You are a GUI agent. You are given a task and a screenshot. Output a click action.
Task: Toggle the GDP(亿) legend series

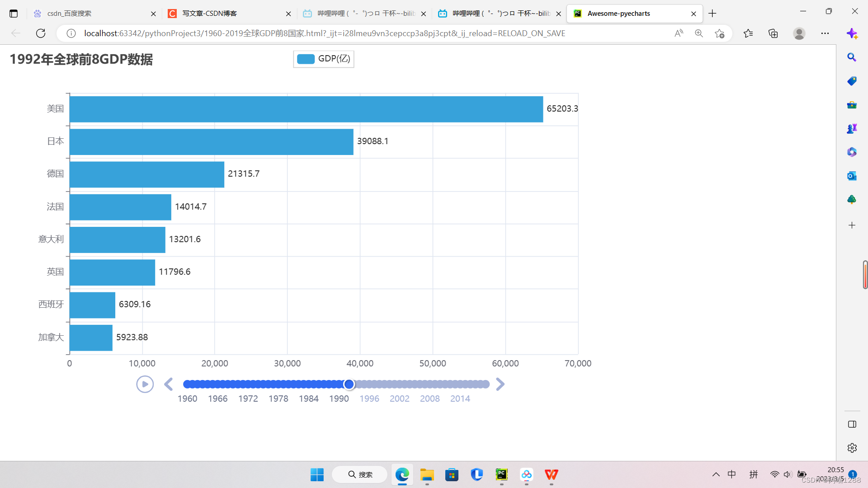(324, 59)
